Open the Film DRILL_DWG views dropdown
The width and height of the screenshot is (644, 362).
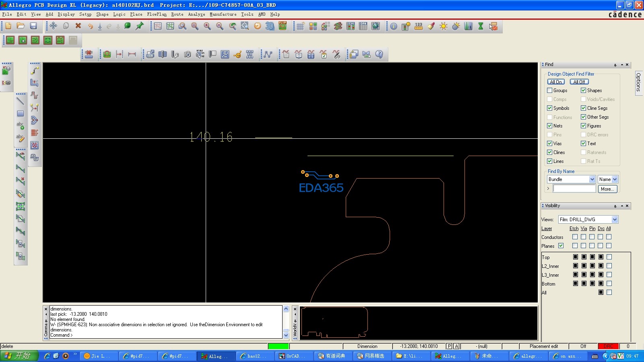tap(615, 220)
